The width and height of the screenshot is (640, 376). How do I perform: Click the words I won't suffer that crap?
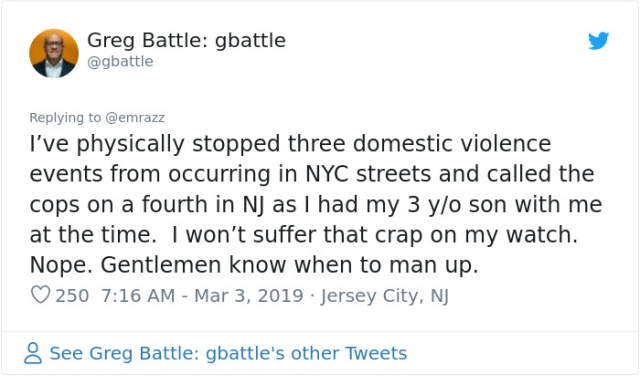tap(291, 235)
